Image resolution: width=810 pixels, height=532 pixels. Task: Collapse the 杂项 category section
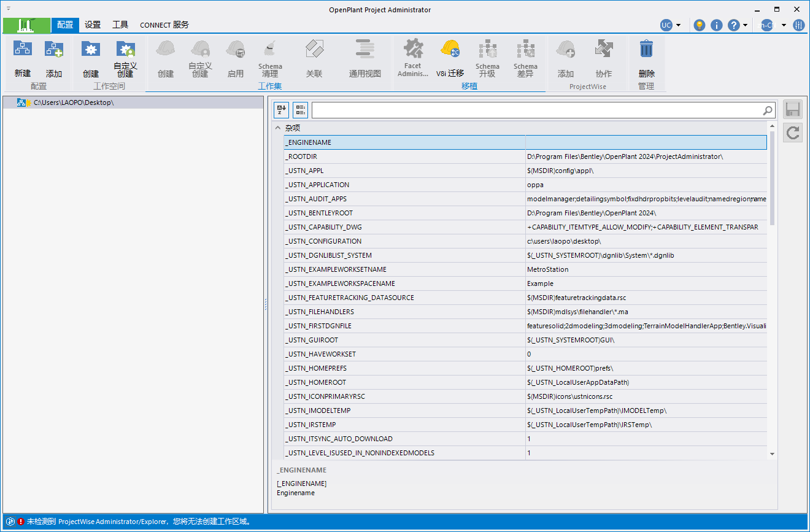278,128
